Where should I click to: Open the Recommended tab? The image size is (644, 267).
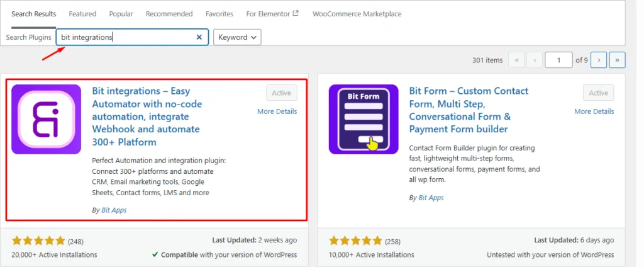(169, 14)
